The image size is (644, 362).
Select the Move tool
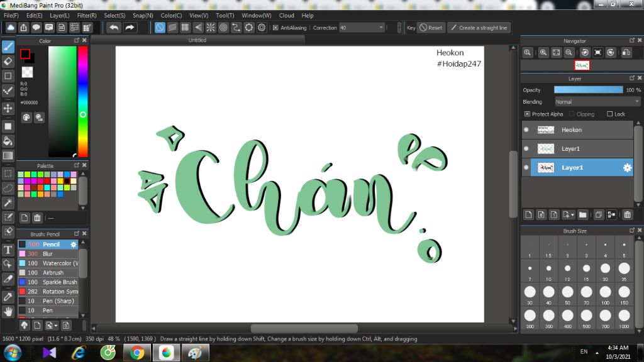point(8,108)
